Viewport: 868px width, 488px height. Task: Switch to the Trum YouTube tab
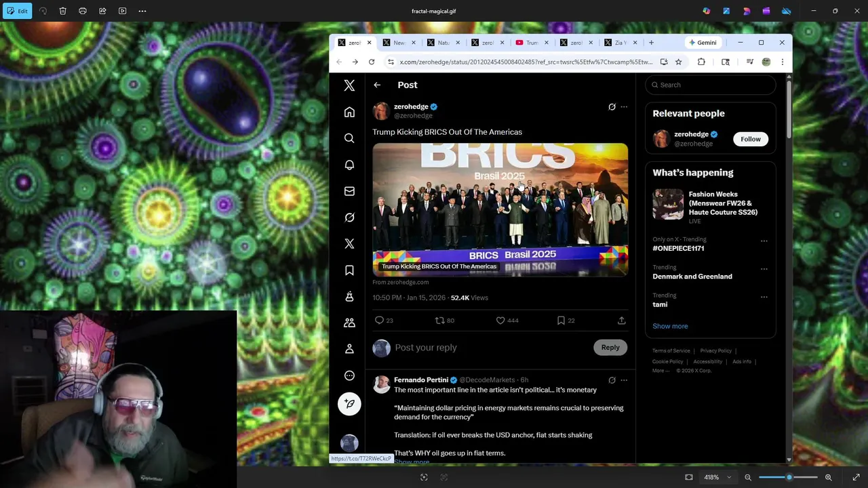click(x=532, y=43)
